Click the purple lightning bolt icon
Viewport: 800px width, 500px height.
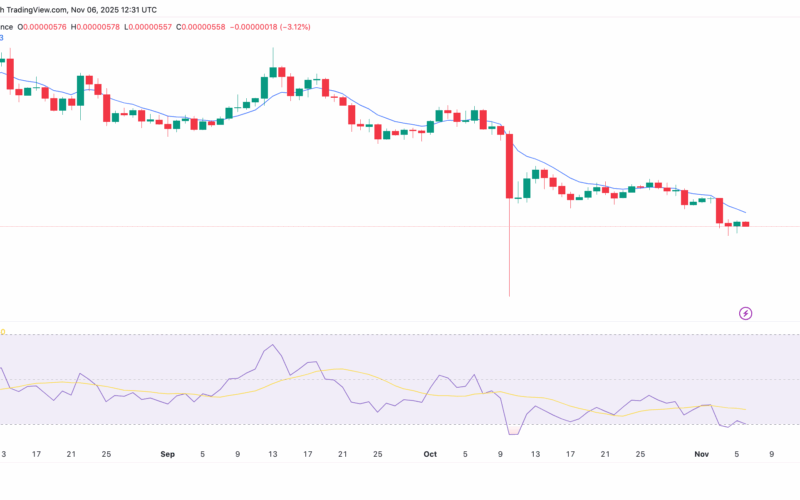click(x=745, y=313)
